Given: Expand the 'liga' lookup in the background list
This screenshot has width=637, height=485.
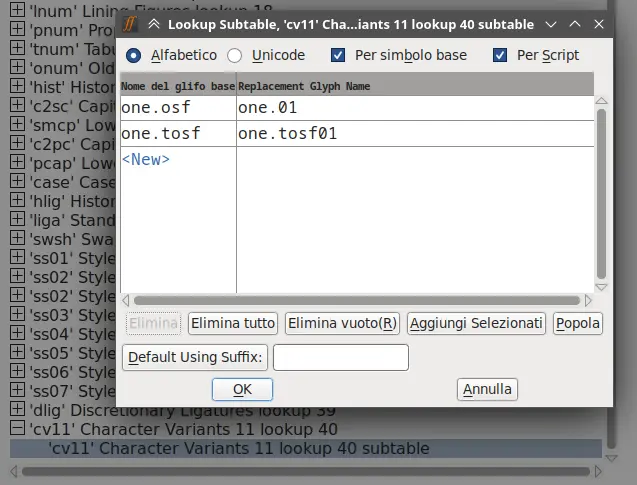Looking at the screenshot, I should coord(17,219).
